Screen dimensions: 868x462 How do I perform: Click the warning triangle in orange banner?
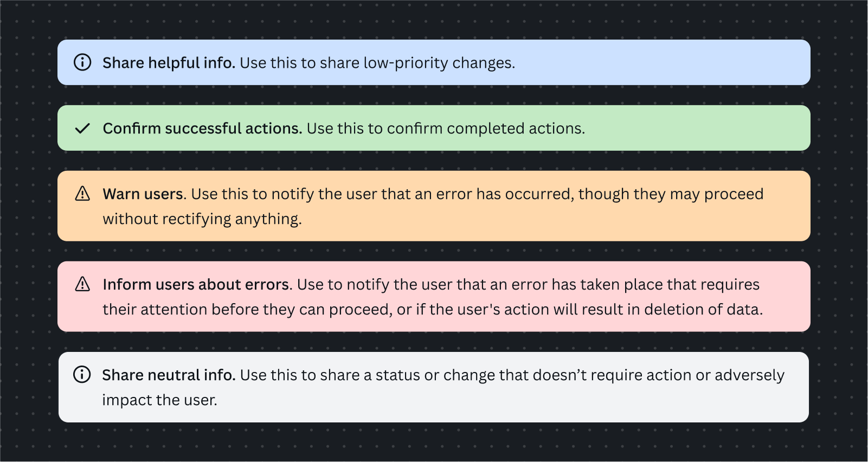coord(82,194)
